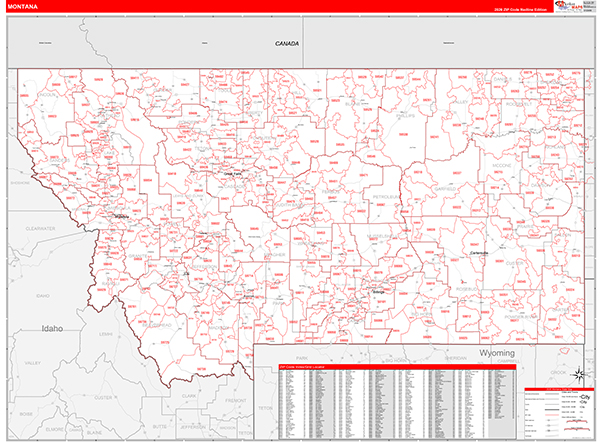Image resolution: width=600 pixels, height=442 pixels.
Task: Click the map publisher logo in header
Action: (x=569, y=7)
